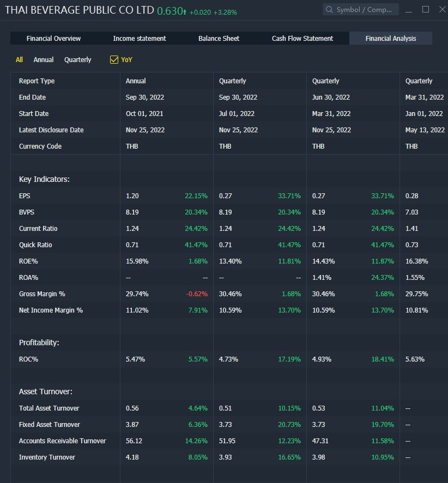The width and height of the screenshot is (448, 483).
Task: Click annual EPS YoY 22.15%
Action: tap(196, 196)
